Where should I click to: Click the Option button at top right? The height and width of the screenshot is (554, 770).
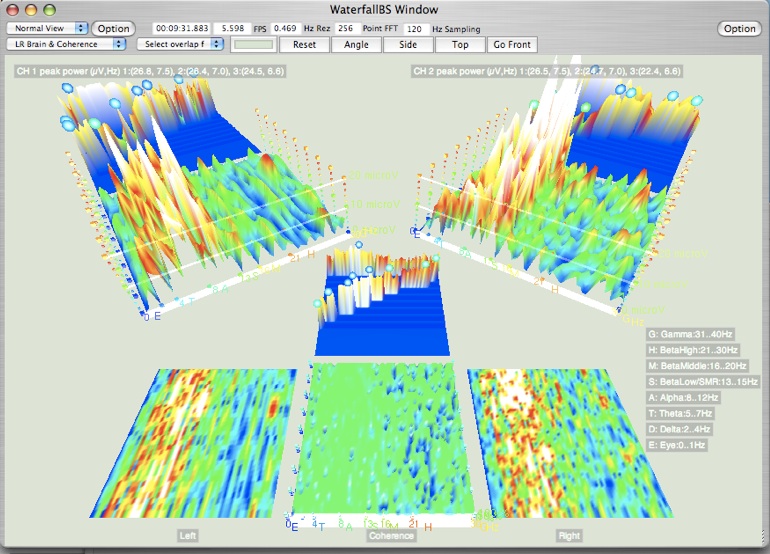740,29
